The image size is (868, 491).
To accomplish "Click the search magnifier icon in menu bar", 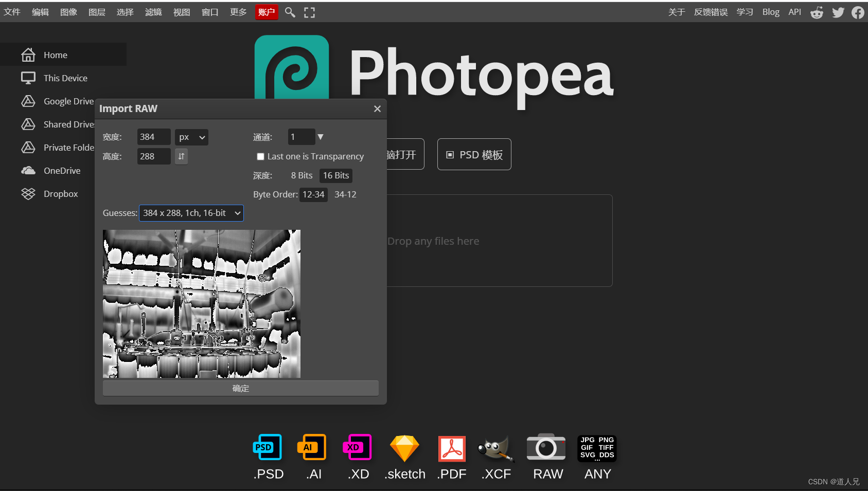I will [x=290, y=12].
